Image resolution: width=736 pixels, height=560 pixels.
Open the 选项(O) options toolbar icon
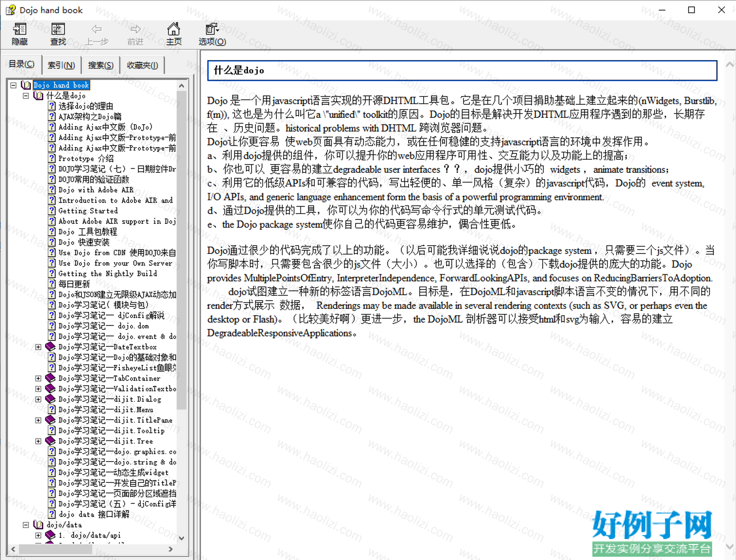click(212, 29)
